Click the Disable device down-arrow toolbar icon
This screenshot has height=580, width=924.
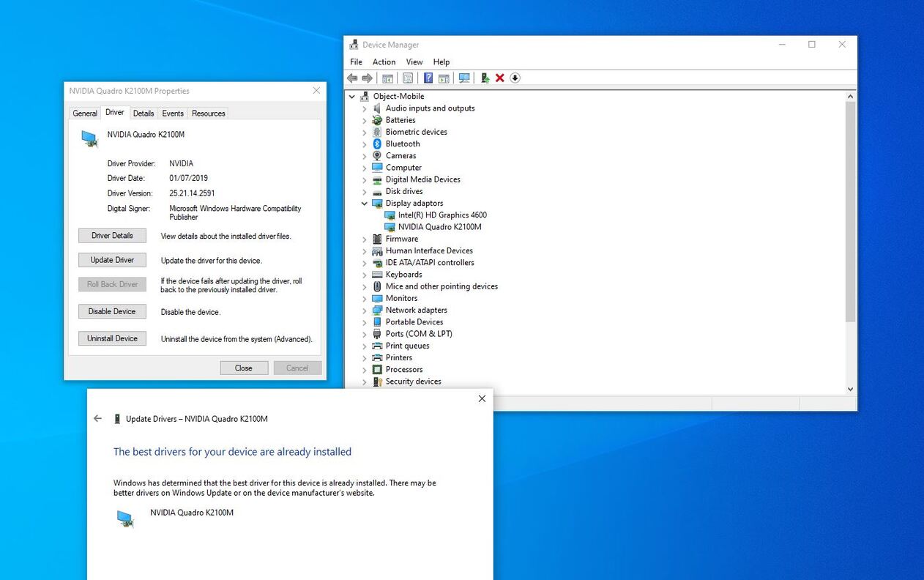(515, 78)
